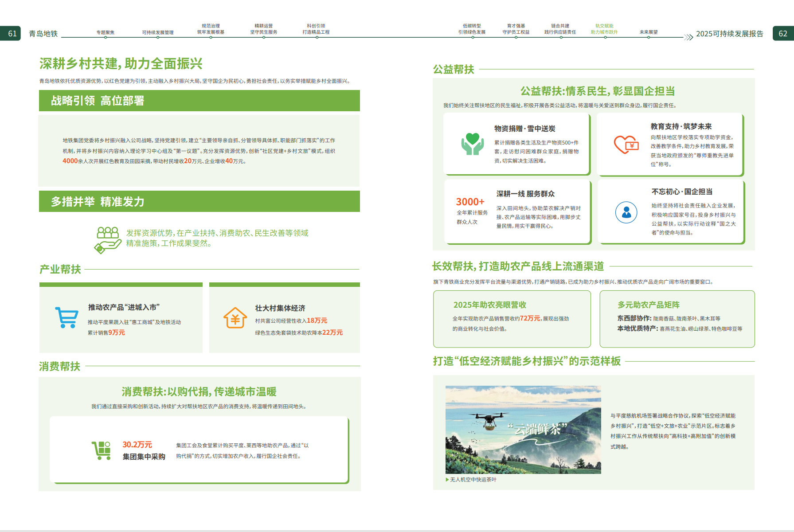Click the blue person circle icon
The height and width of the screenshot is (532, 794).
pyautogui.click(x=626, y=212)
